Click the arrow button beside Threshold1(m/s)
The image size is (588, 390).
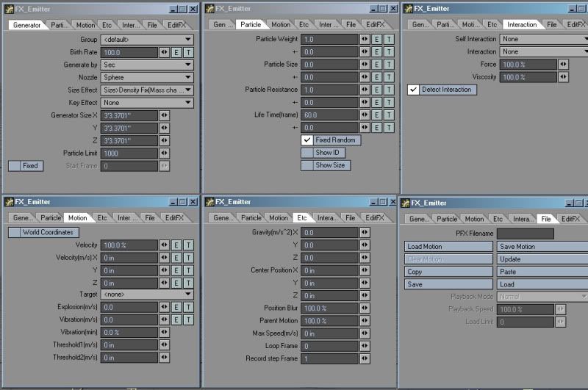click(164, 345)
